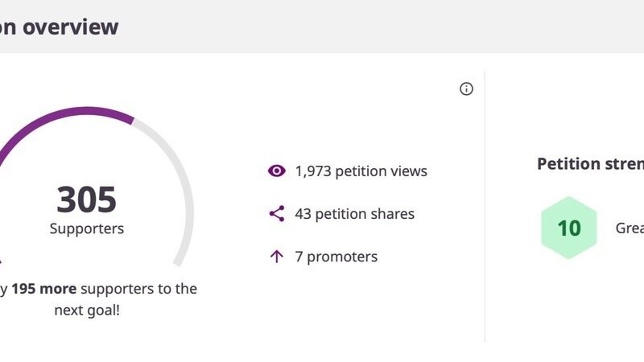Select the 1,973 petition views text
644x362 pixels.
click(x=361, y=171)
